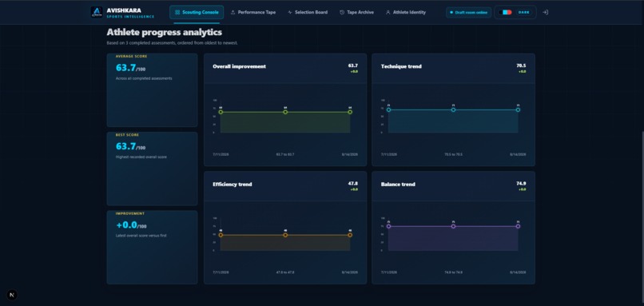
Task: Click the 74.9 to 74.9 range text
Action: point(453,272)
